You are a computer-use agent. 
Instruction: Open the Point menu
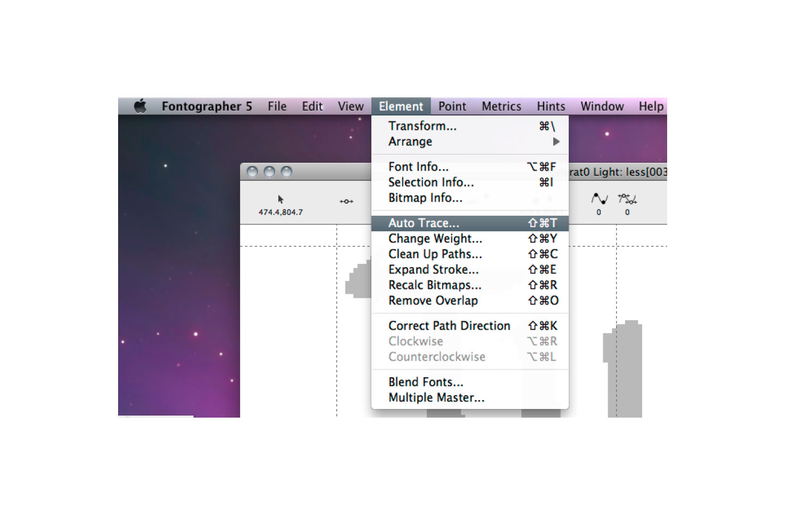pyautogui.click(x=452, y=106)
